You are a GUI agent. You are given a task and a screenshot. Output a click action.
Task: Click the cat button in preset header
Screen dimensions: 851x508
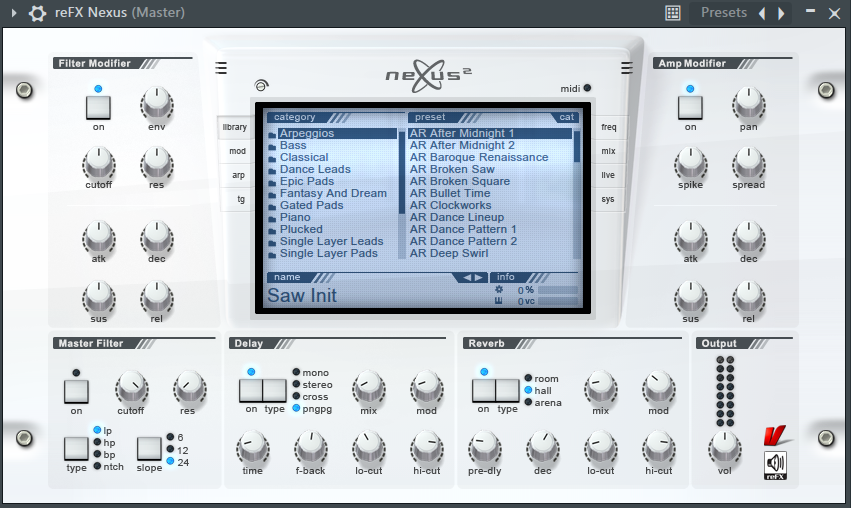point(566,117)
